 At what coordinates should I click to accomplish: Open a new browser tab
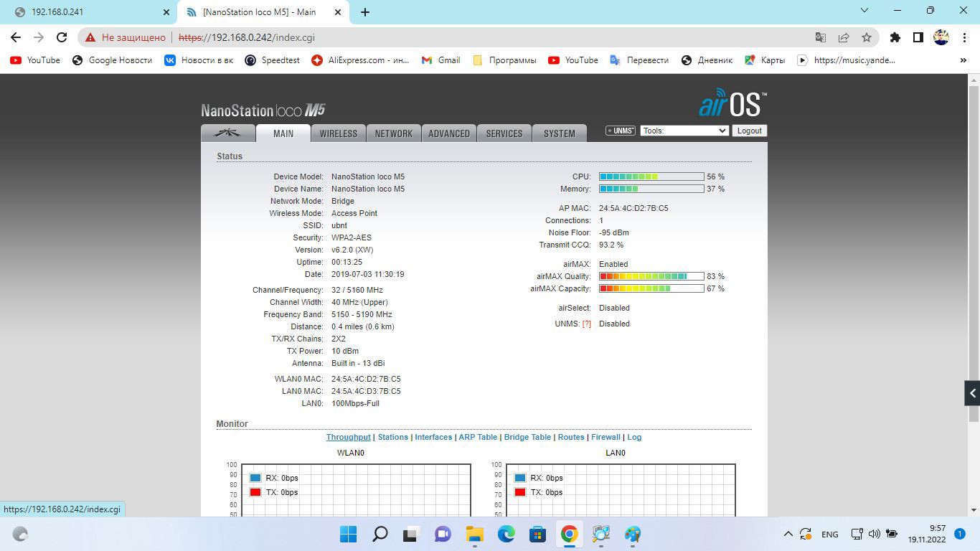(x=365, y=12)
